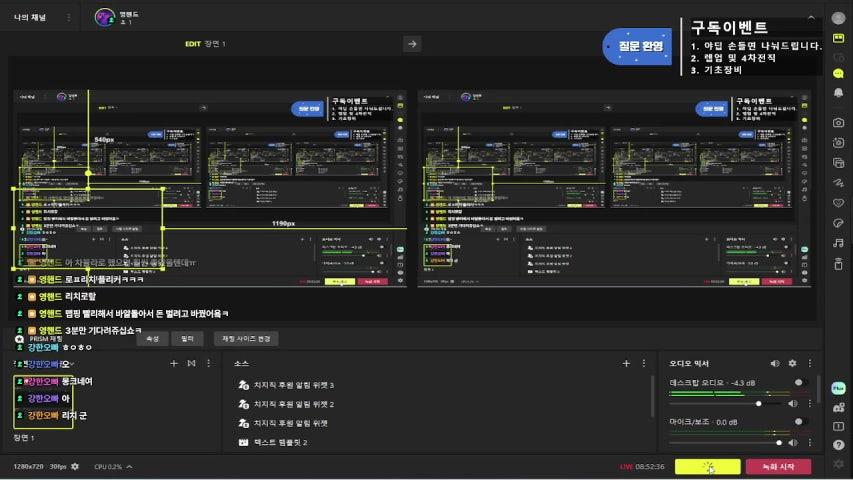Open 데스크탑 오디오 three-dot options
Image resolution: width=853 pixels, height=480 pixels.
(810, 403)
